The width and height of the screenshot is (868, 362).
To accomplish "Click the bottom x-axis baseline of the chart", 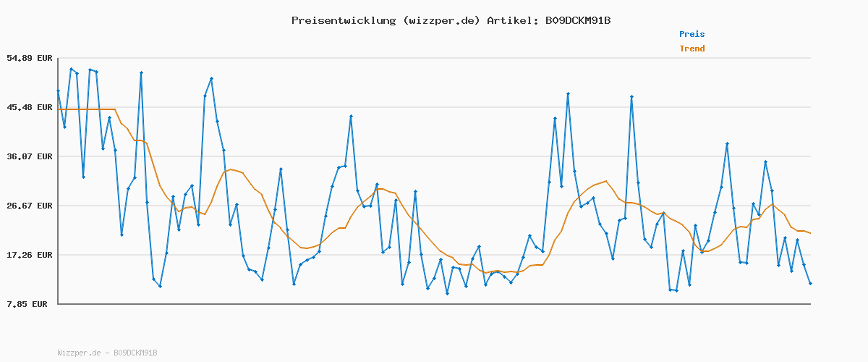I will tap(434, 304).
